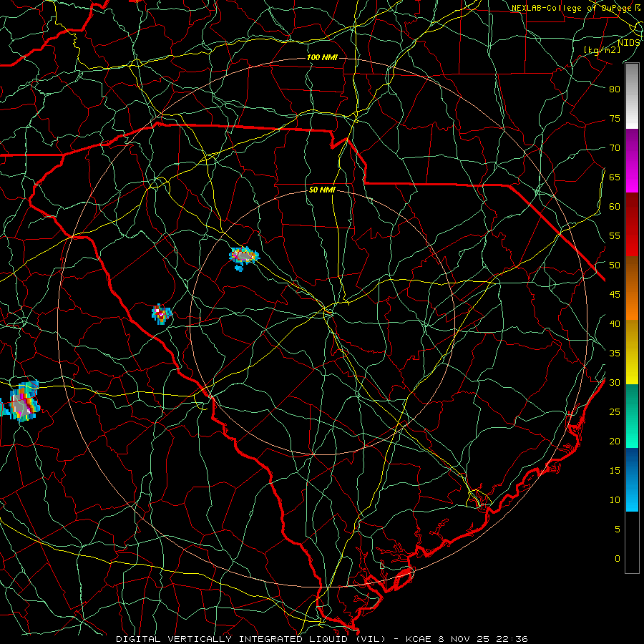Image resolution: width=644 pixels, height=644 pixels.
Task: Select the 50 value on the color scale
Action: tap(615, 265)
